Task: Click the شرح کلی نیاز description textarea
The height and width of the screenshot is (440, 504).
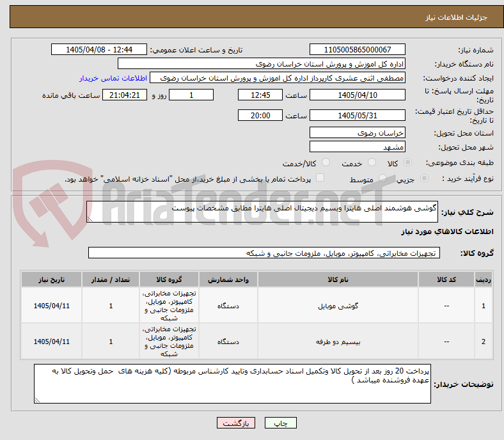Action: coord(262,212)
